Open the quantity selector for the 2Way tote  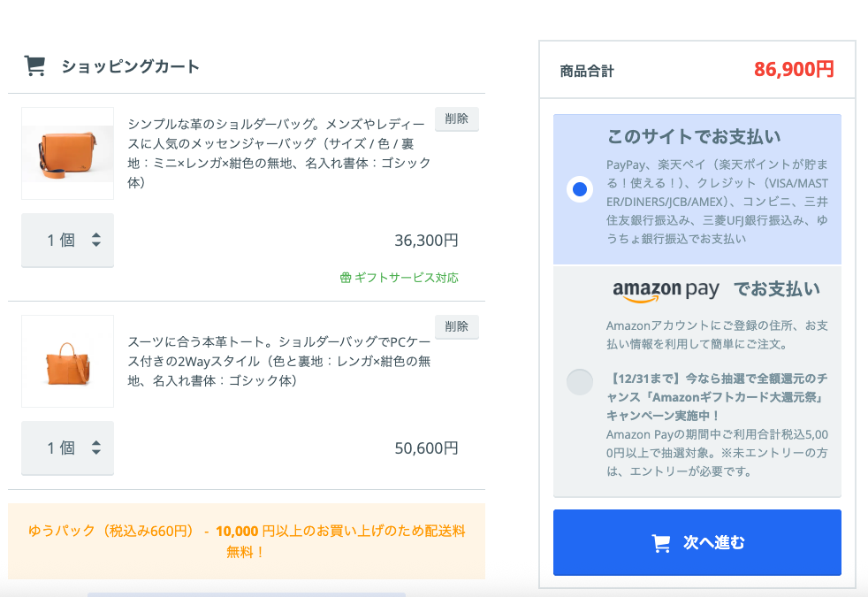(x=67, y=448)
